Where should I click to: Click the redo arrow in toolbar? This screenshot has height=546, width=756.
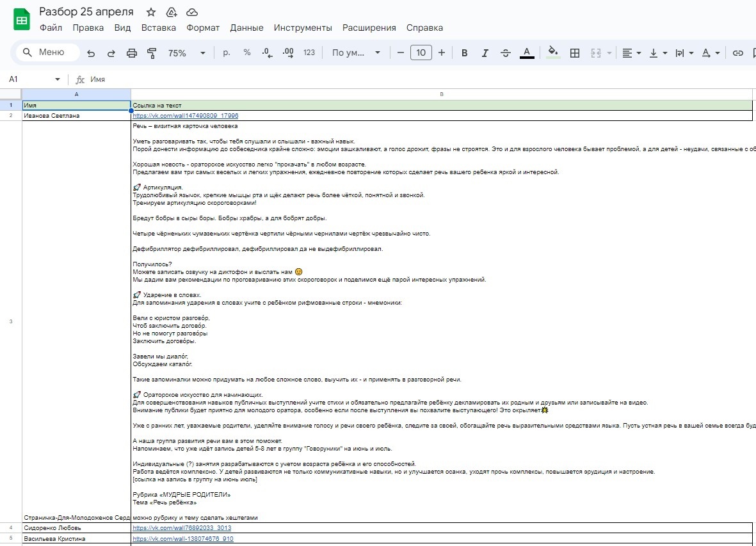(x=111, y=53)
